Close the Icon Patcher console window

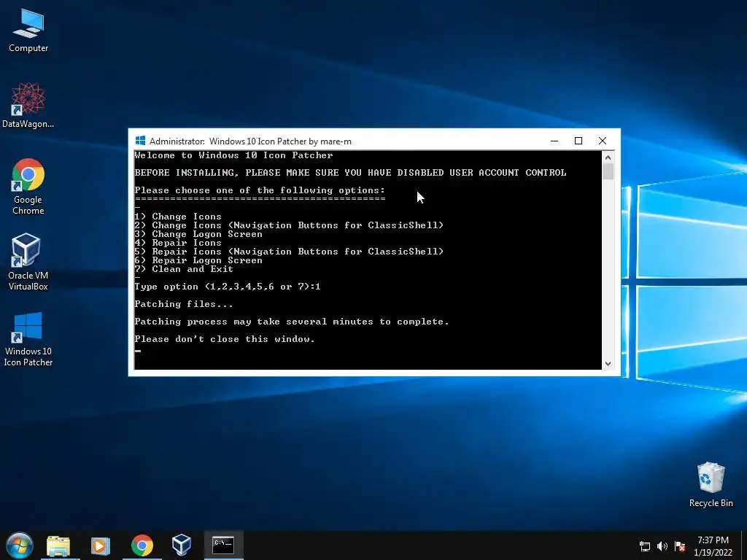pyautogui.click(x=603, y=141)
